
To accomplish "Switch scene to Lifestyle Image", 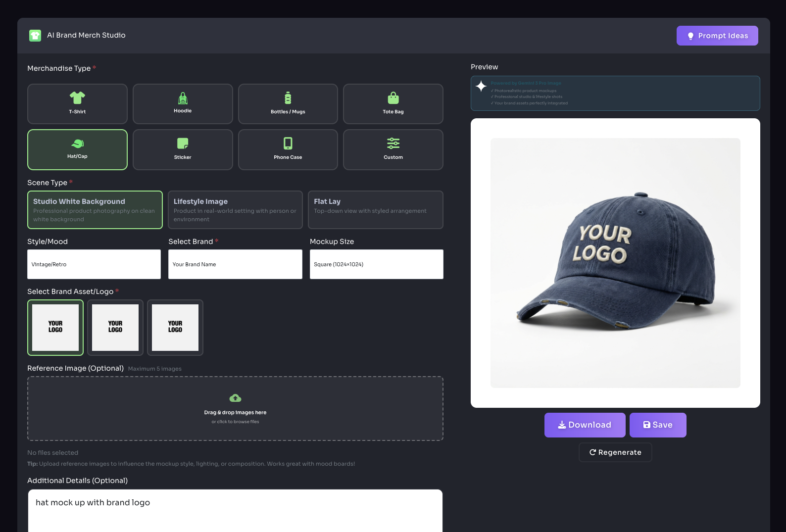I will click(x=235, y=210).
